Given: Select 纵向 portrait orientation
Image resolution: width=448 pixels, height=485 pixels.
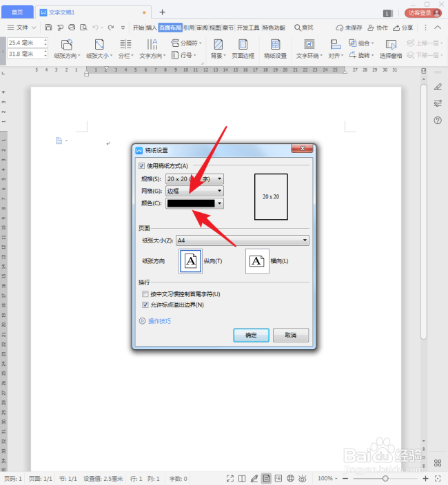Looking at the screenshot, I should click(x=191, y=261).
